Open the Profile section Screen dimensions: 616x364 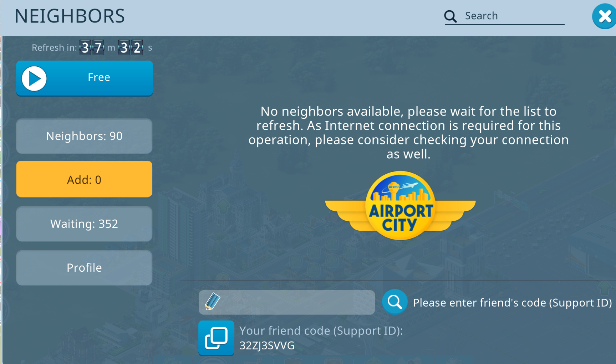tap(84, 268)
